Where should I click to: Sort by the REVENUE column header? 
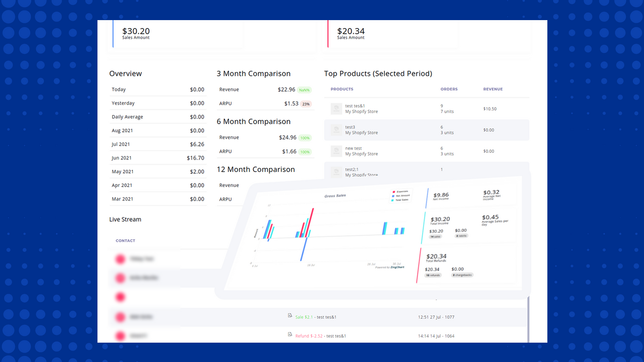point(493,89)
